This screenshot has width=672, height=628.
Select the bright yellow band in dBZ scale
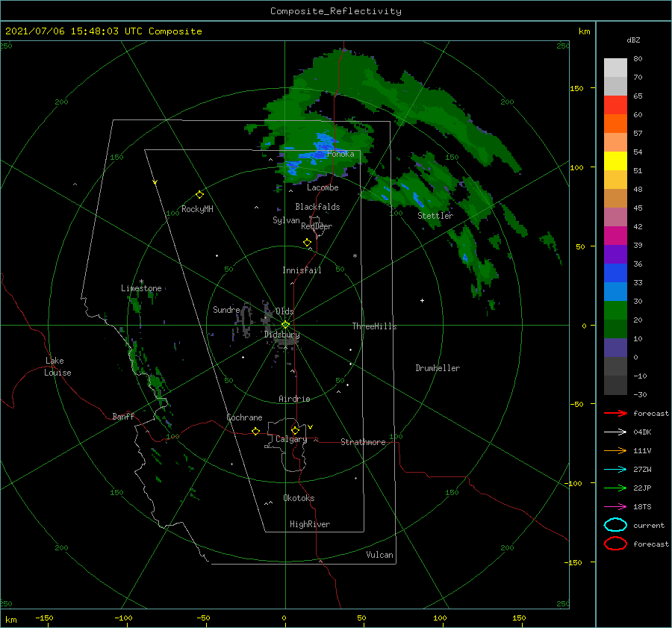[x=615, y=161]
